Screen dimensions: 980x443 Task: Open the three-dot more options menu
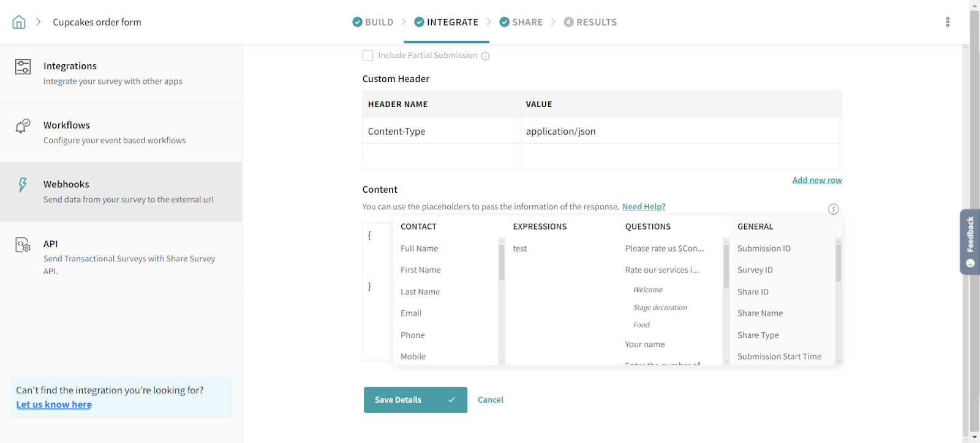(x=948, y=22)
